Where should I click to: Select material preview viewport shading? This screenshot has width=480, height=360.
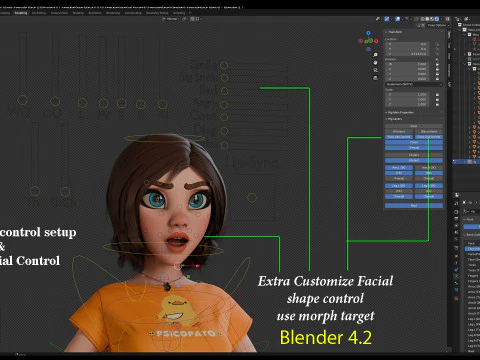(432, 19)
